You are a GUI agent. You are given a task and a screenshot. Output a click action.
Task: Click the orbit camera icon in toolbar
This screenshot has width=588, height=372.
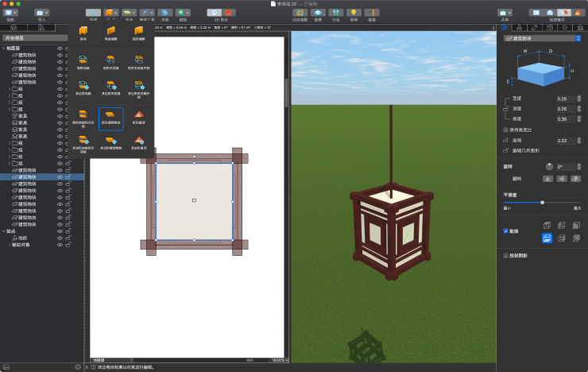click(300, 13)
